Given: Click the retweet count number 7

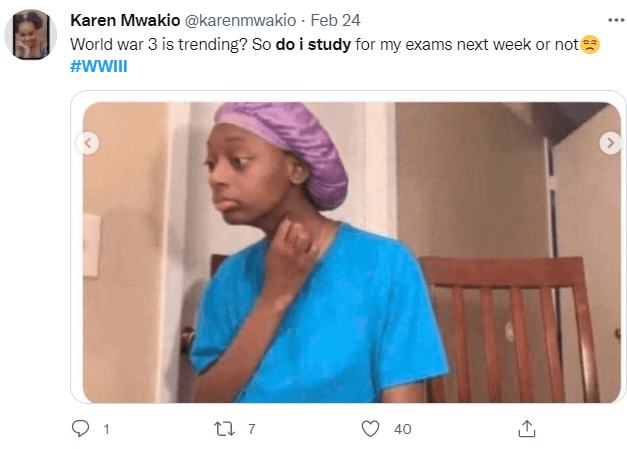Looking at the screenshot, I should 252,429.
